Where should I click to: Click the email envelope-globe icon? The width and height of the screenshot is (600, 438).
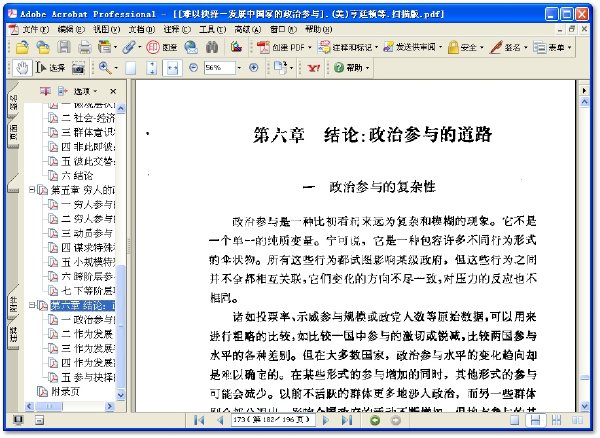click(191, 47)
